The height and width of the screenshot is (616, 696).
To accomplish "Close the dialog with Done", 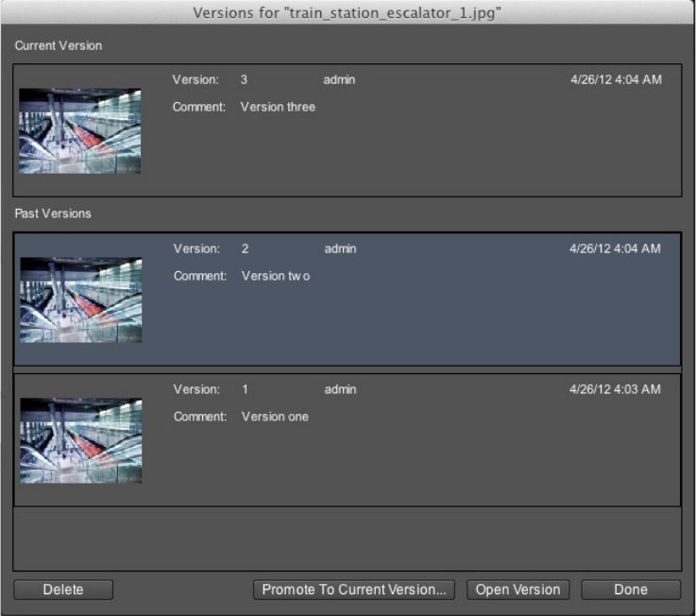I will coord(631,590).
